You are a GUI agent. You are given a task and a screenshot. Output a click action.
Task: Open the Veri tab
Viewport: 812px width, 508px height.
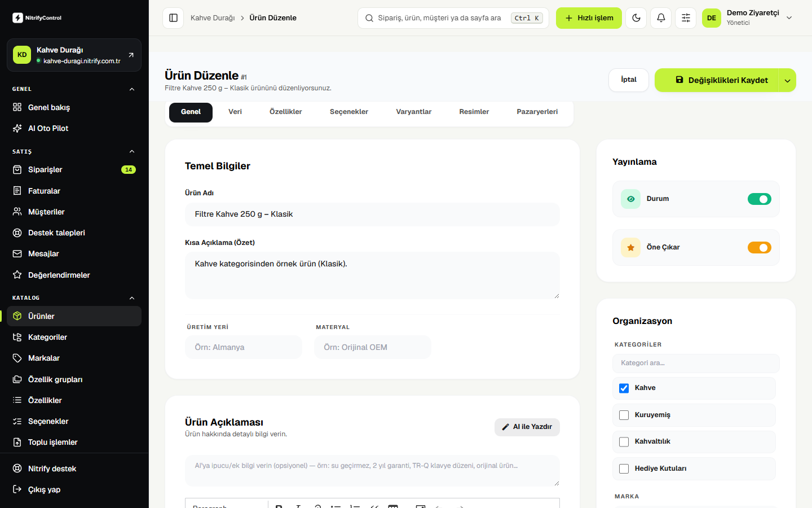(235, 112)
